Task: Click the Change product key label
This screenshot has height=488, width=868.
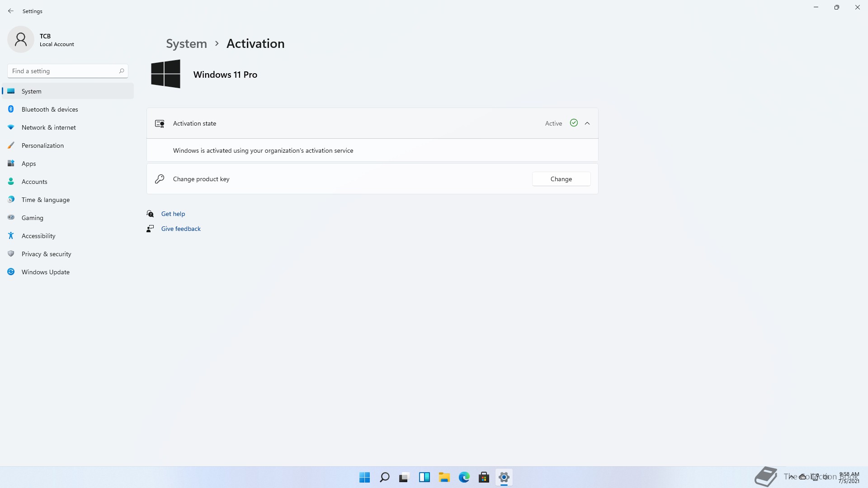Action: click(201, 179)
